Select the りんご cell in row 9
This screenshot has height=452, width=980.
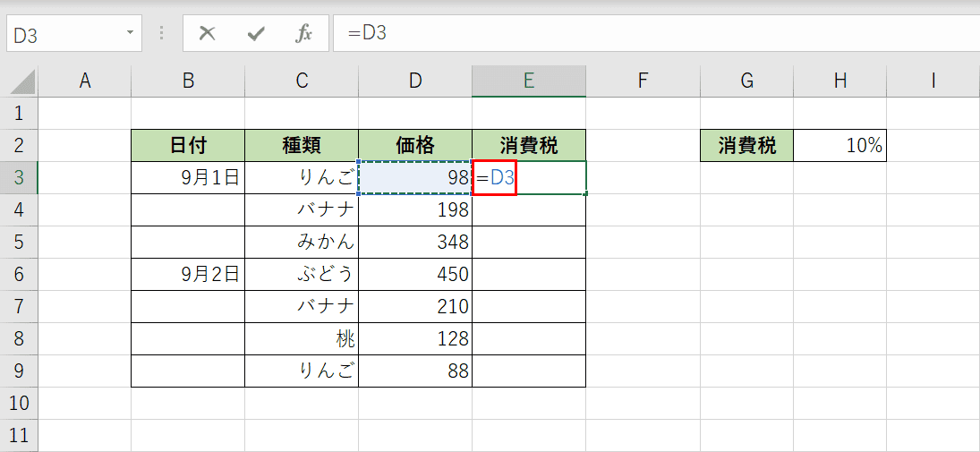(x=302, y=372)
